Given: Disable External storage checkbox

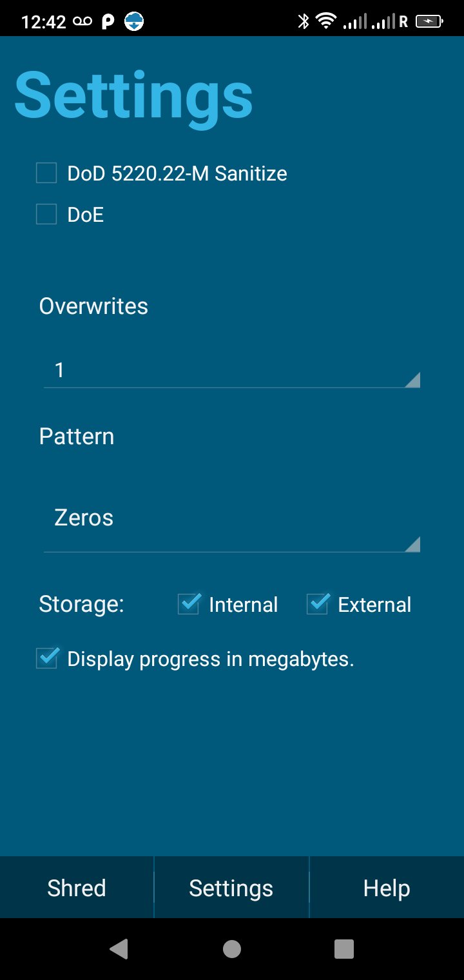Looking at the screenshot, I should tap(318, 604).
